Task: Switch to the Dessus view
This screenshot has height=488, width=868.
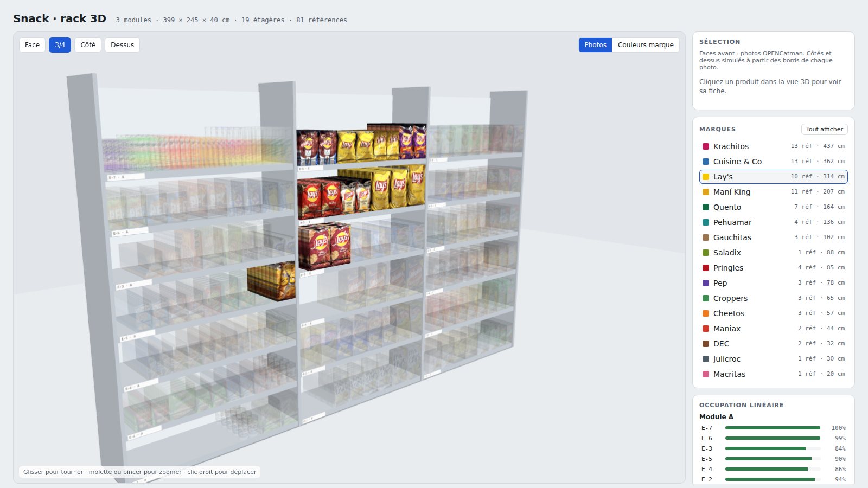Action: pyautogui.click(x=122, y=45)
